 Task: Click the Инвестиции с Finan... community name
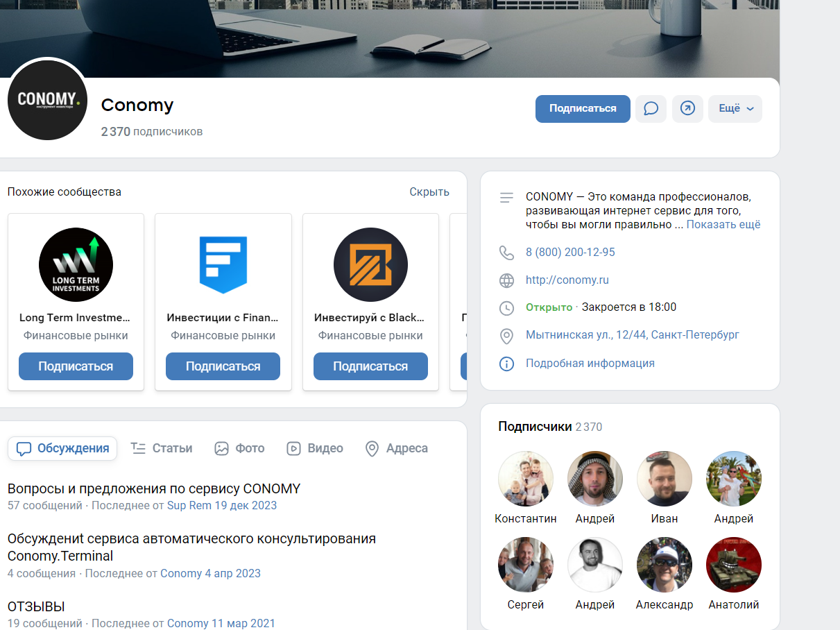pyautogui.click(x=223, y=318)
